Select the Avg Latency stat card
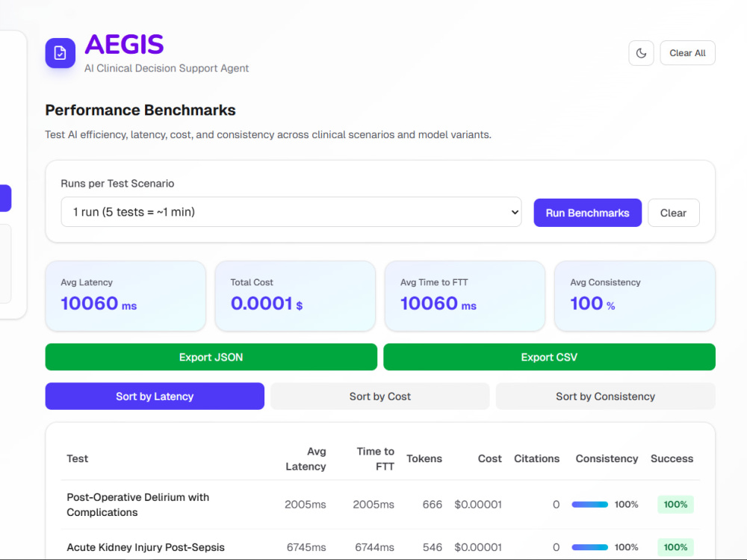Viewport: 747px width, 560px height. [125, 296]
